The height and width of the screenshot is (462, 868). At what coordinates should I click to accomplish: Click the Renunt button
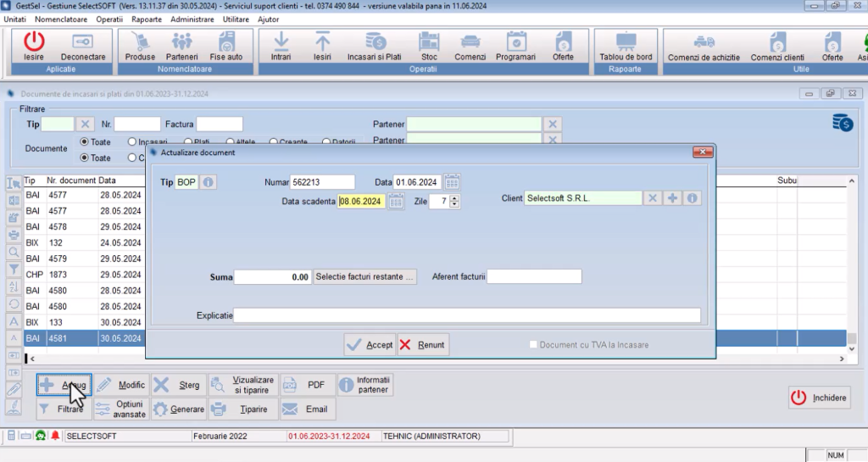click(423, 345)
